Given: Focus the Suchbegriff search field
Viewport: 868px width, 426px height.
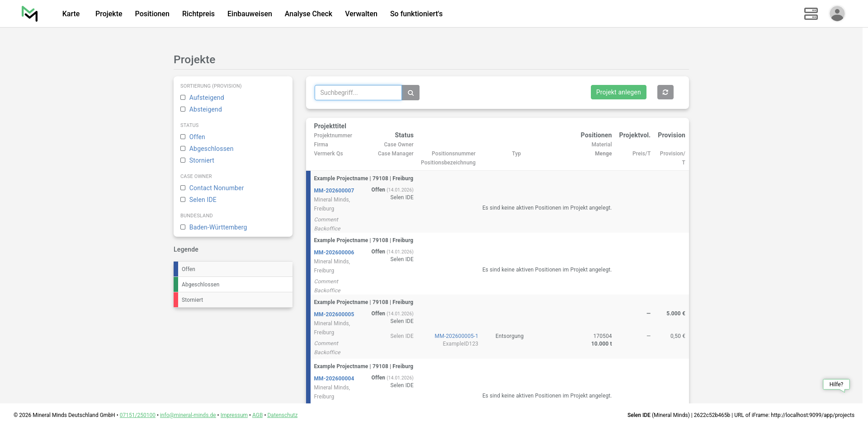Looking at the screenshot, I should point(358,93).
